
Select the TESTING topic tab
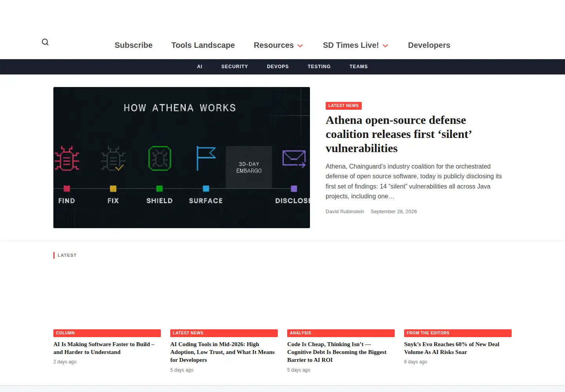tap(319, 67)
